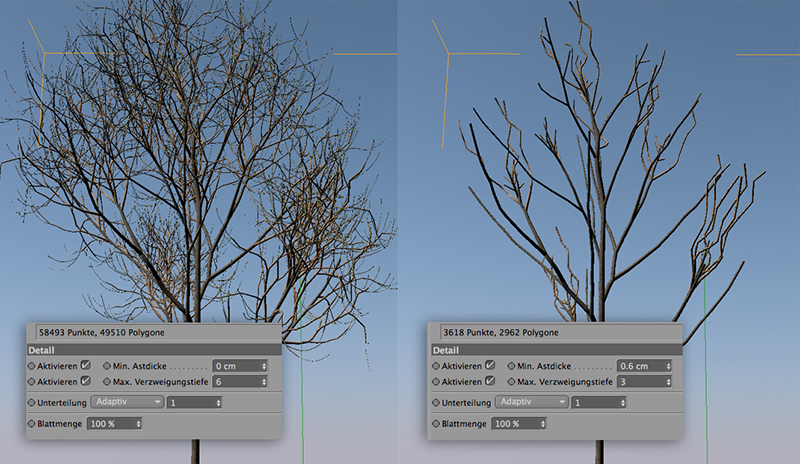Viewport: 800px width, 464px height.
Task: Open the Adaptiv dropdown in right panel
Action: tap(532, 402)
